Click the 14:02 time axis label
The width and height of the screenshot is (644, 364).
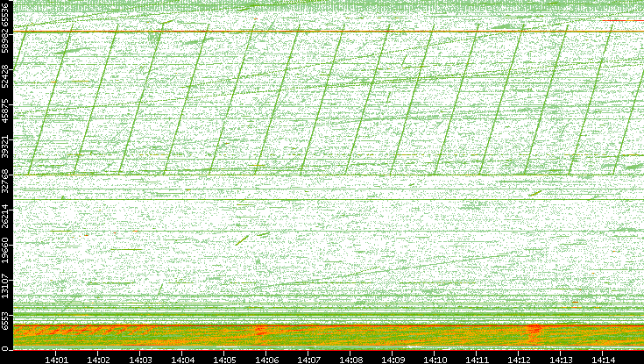(98, 360)
